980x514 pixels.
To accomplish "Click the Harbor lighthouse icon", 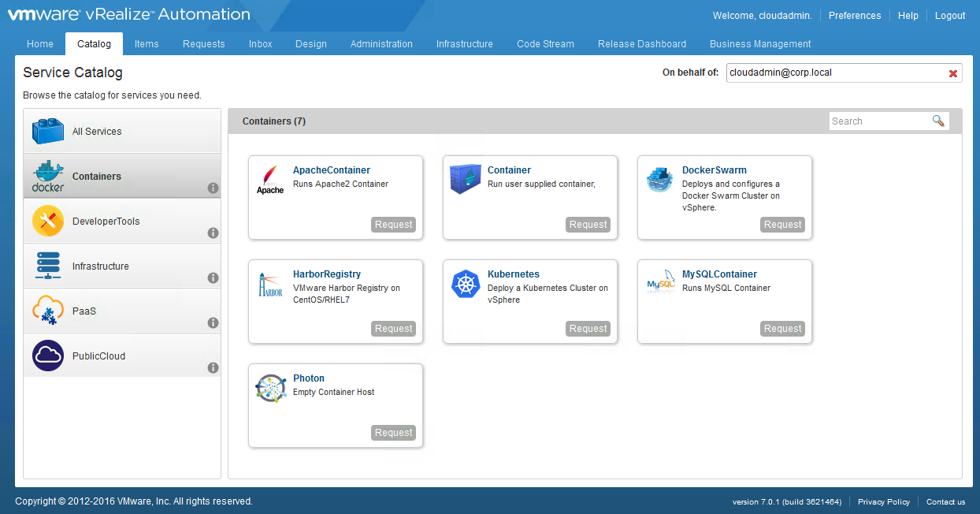I will click(270, 284).
